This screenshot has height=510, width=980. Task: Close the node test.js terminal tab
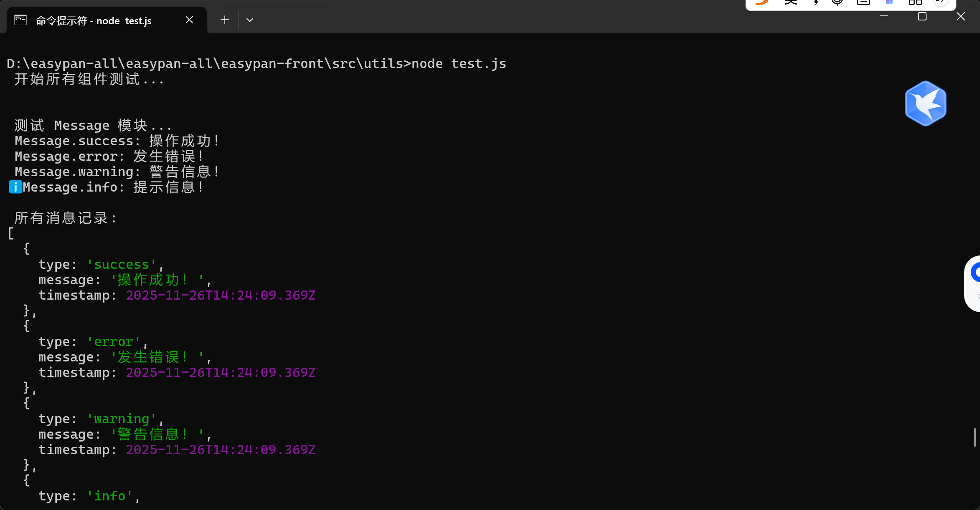click(x=189, y=20)
